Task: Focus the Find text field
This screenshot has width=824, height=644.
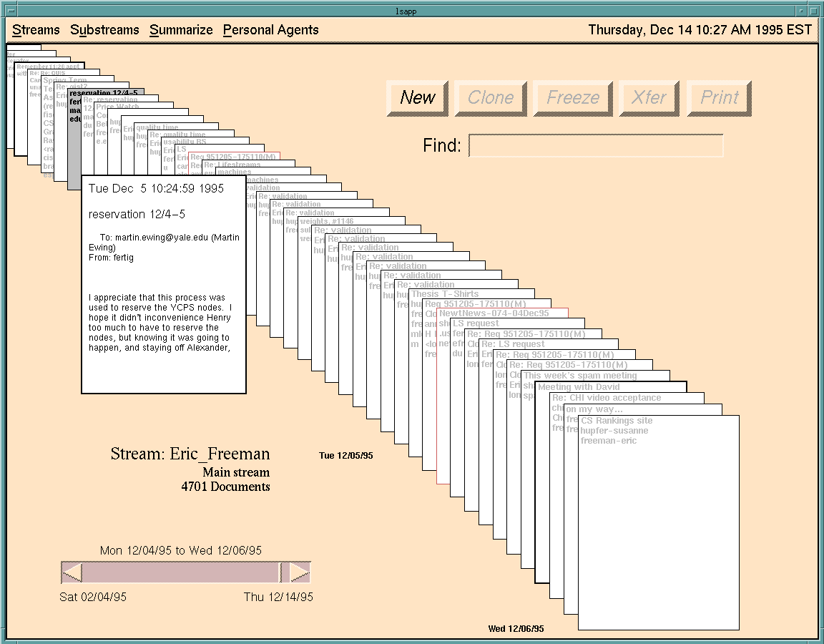Action: tap(595, 146)
